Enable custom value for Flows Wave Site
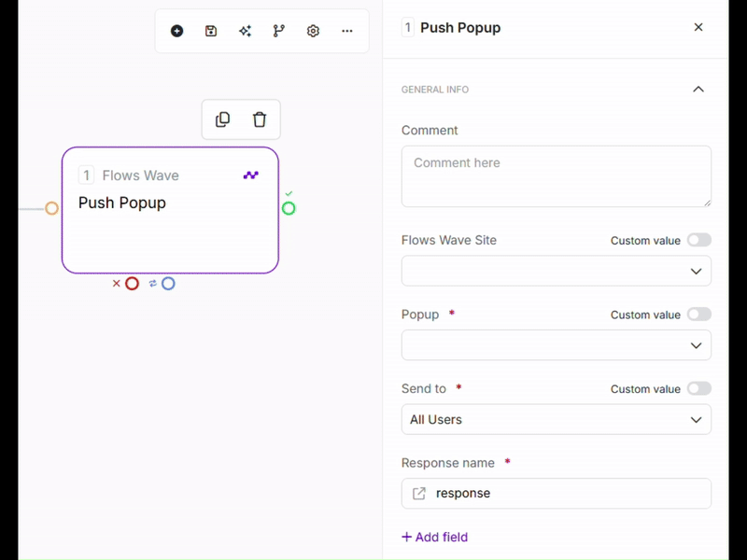 tap(698, 240)
